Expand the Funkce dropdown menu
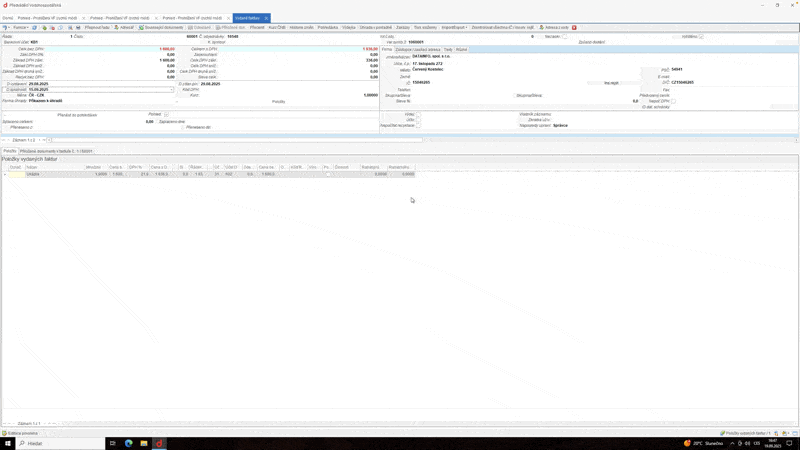800x450 pixels. (x=20, y=28)
